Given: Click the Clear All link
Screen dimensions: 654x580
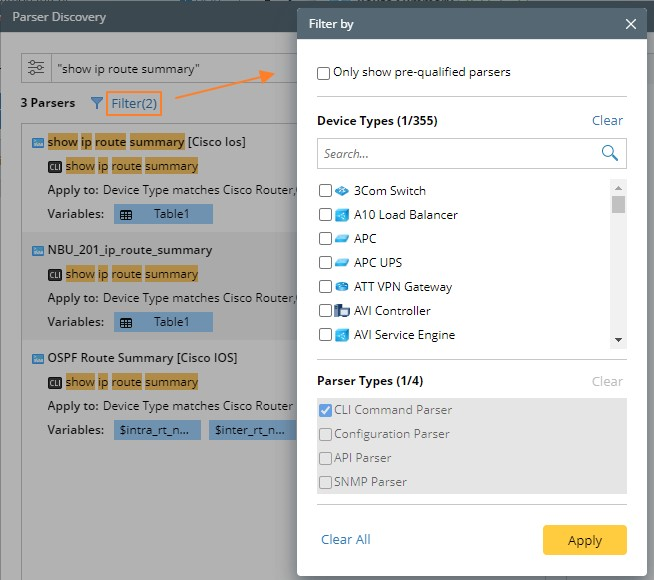Looking at the screenshot, I should (x=345, y=539).
